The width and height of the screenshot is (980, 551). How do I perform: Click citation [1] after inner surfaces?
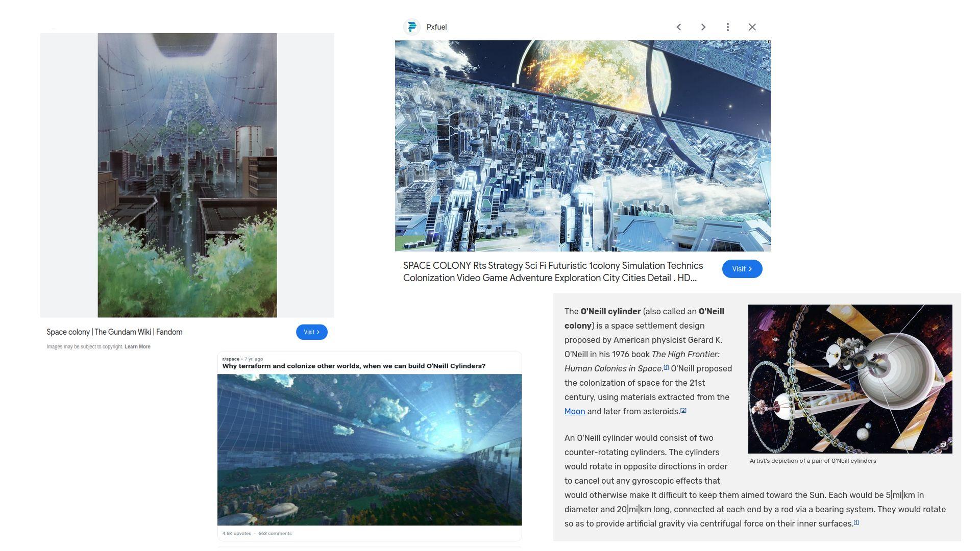click(x=856, y=522)
